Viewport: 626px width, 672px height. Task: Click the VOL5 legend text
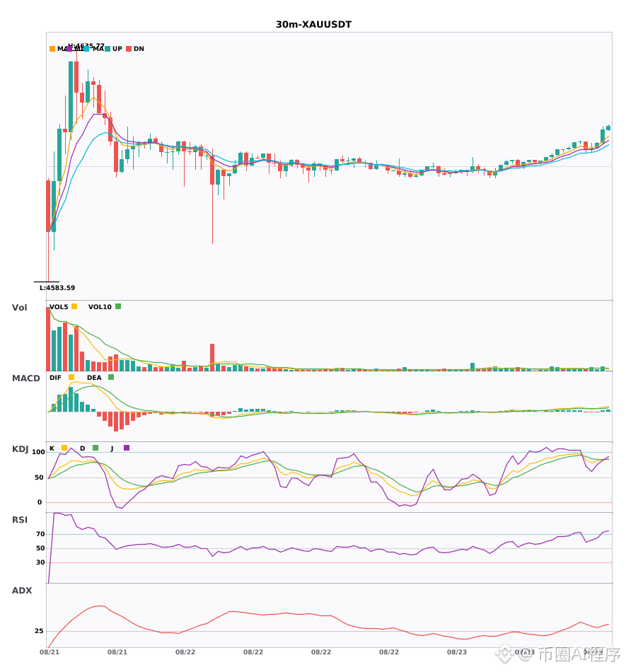click(x=59, y=307)
